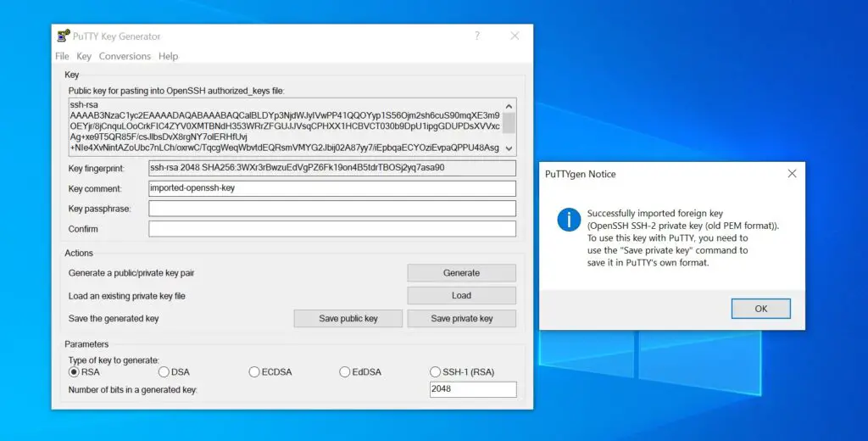868x441 pixels.
Task: Click Save private key
Action: [462, 319]
